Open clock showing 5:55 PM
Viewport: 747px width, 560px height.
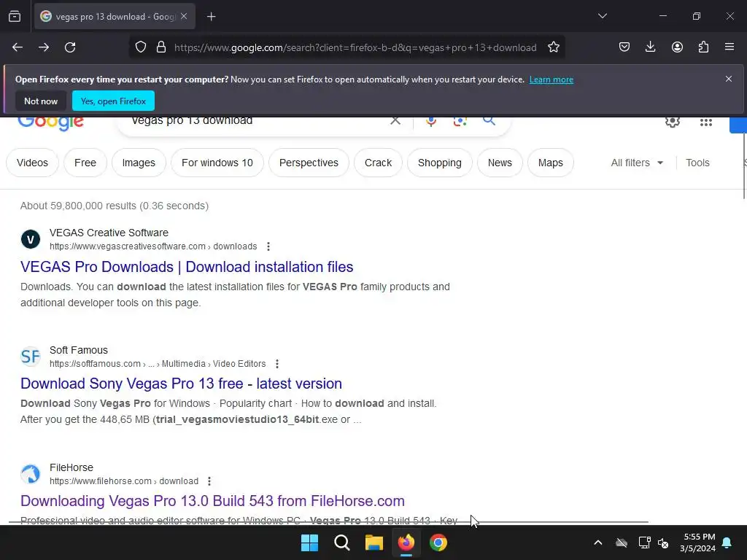(697, 542)
